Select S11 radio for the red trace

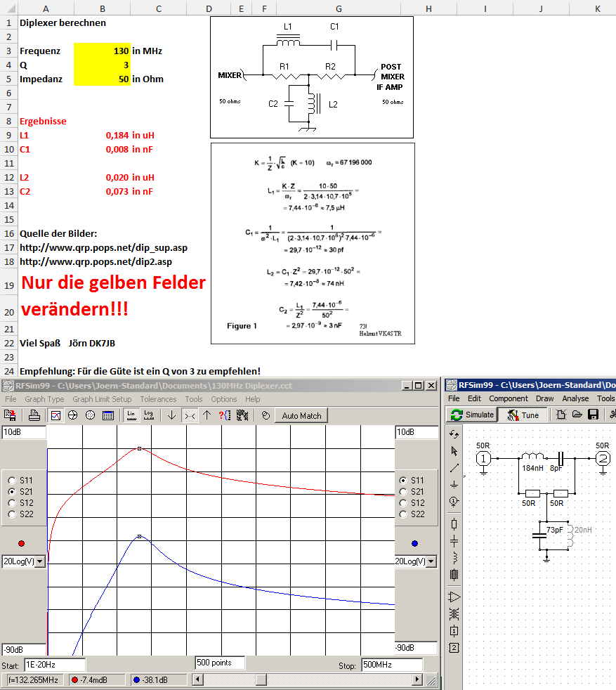(12, 480)
